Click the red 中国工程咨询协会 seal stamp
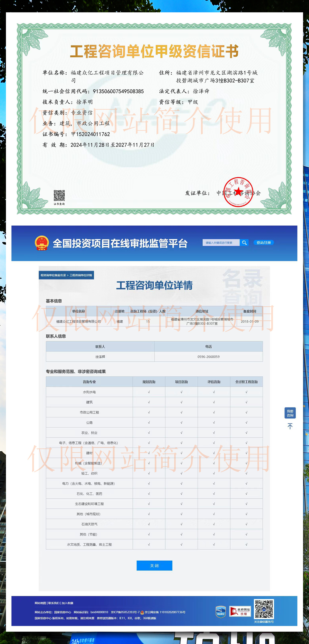 pos(238,192)
